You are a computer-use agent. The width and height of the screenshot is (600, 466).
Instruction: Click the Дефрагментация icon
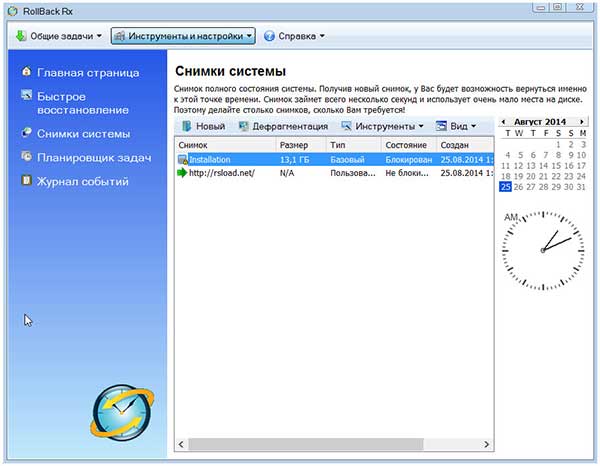243,126
